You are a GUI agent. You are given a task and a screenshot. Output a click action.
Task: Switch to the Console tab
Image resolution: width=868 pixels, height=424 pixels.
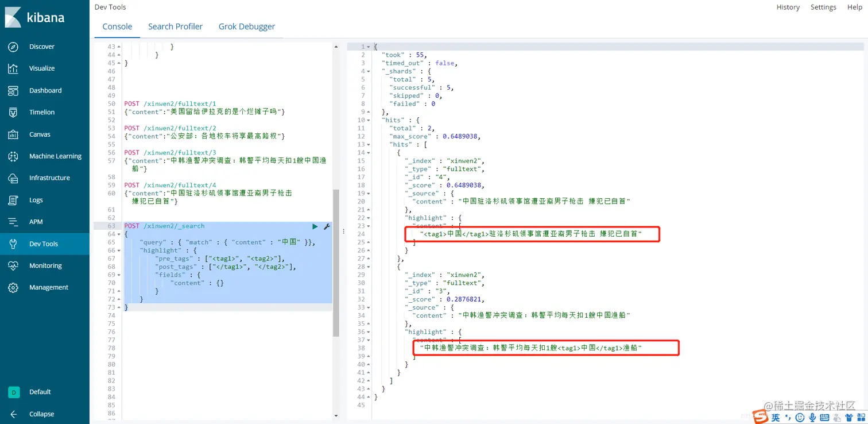pyautogui.click(x=117, y=26)
